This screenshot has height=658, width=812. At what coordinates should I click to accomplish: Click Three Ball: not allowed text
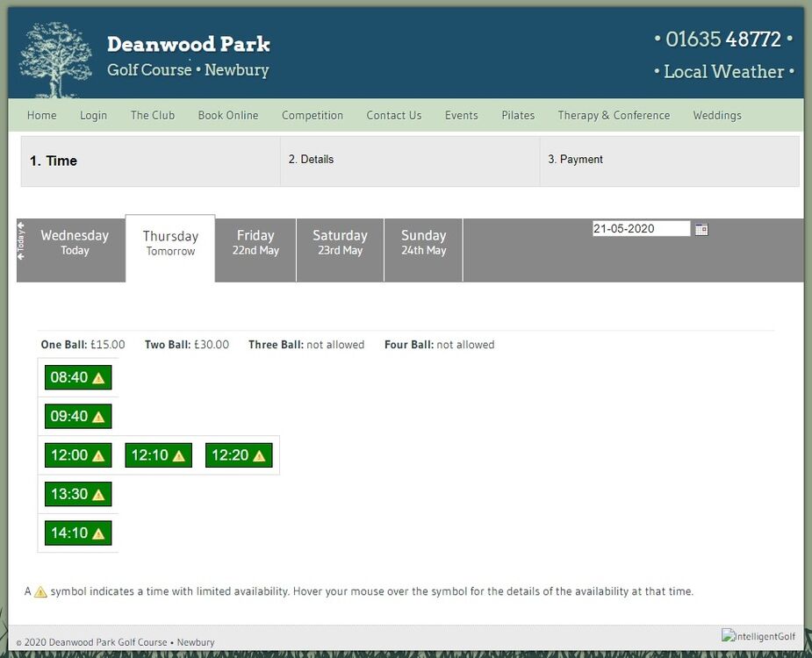(306, 344)
